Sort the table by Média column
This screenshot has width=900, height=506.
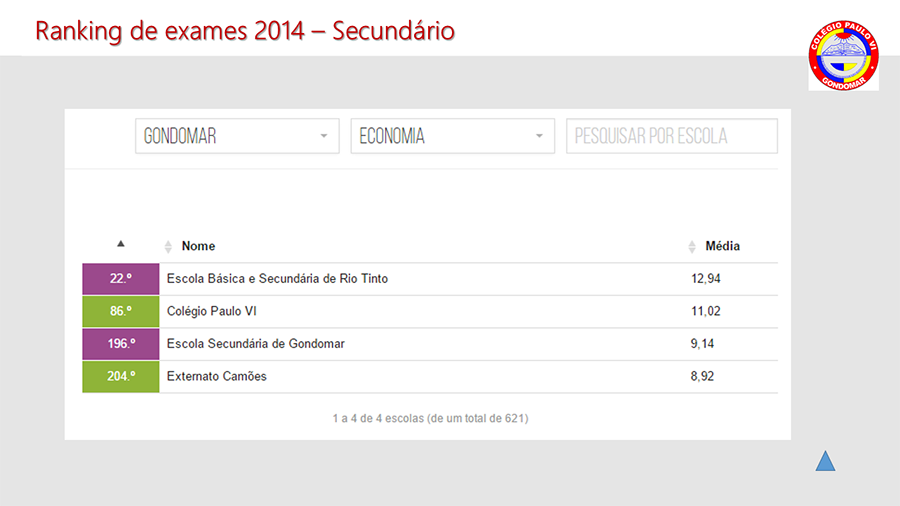click(722, 246)
